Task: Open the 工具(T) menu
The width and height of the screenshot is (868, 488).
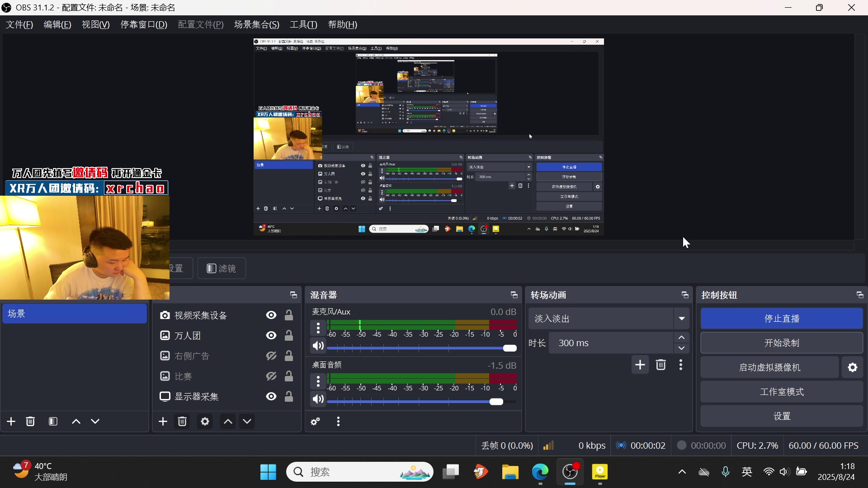Action: point(303,25)
